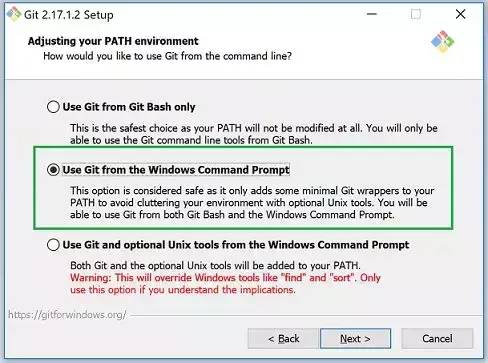Click the 'Use Git from Git Bash only' label
The height and width of the screenshot is (363, 488).
click(129, 107)
